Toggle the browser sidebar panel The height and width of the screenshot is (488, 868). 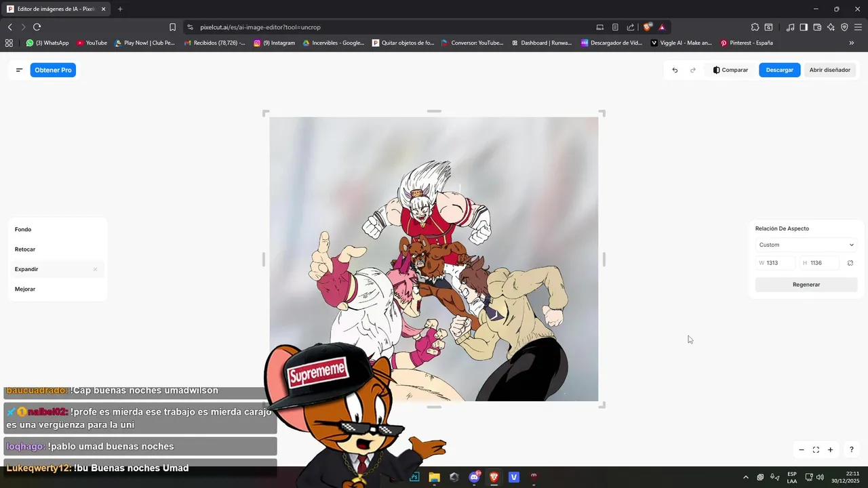804,27
